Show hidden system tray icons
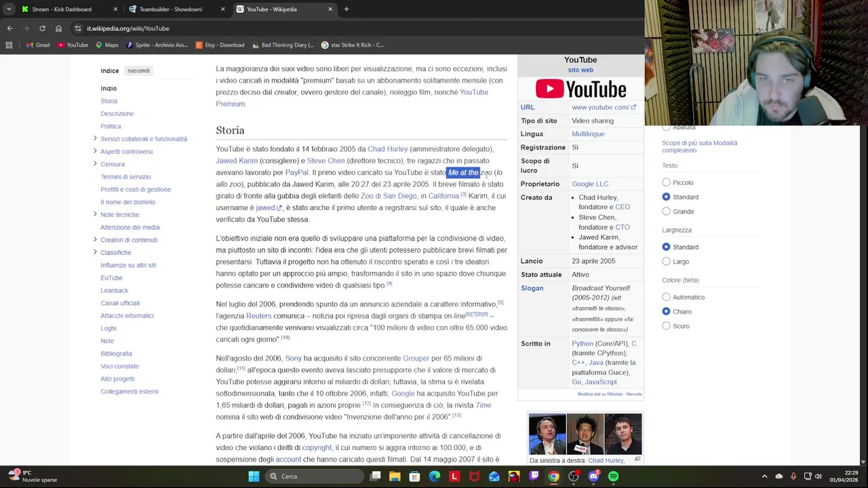The width and height of the screenshot is (868, 488). 764,476
